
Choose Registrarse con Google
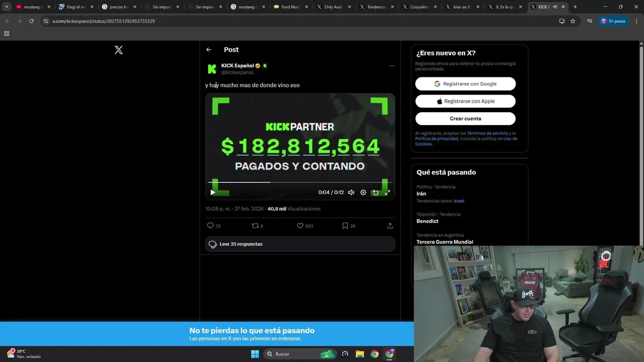pos(465,84)
